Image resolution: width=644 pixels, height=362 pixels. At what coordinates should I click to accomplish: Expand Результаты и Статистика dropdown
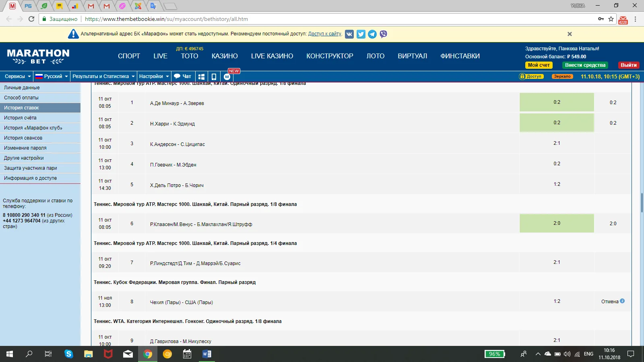tap(103, 76)
